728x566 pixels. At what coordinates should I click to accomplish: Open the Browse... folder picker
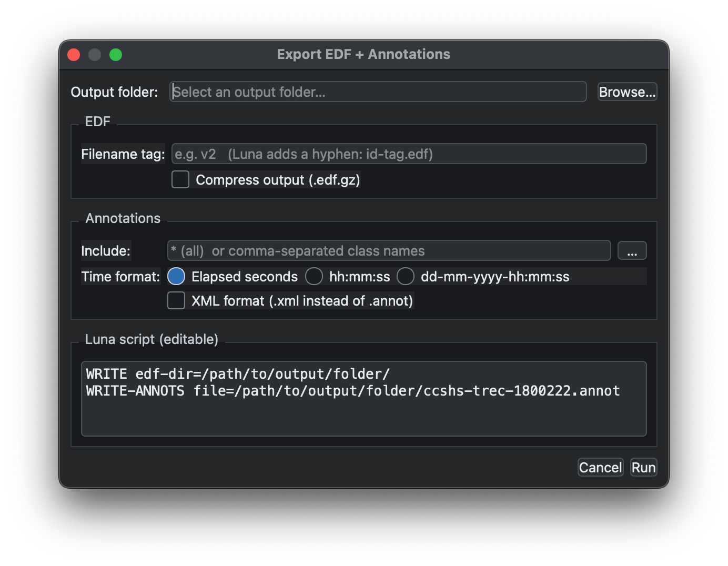[627, 92]
